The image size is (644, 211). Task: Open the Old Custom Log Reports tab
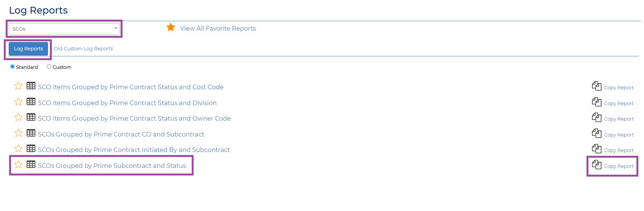pyautogui.click(x=83, y=49)
